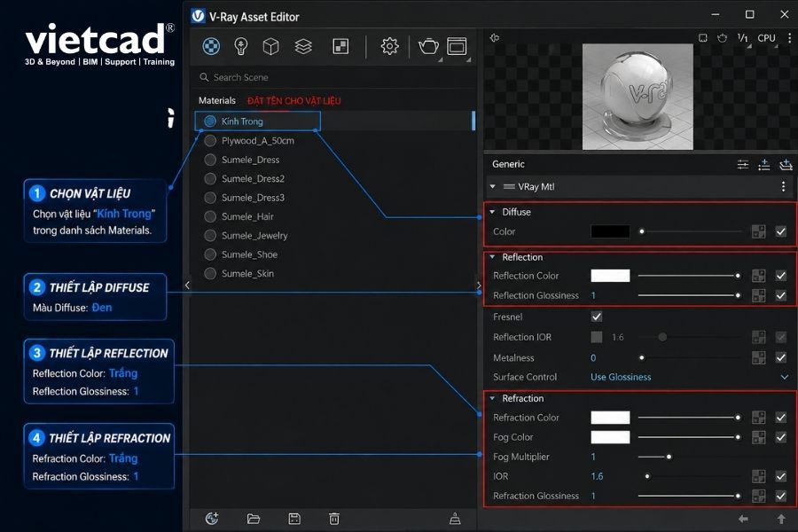Image resolution: width=798 pixels, height=532 pixels.
Task: Open V-Ray Settings gear icon
Action: (390, 46)
